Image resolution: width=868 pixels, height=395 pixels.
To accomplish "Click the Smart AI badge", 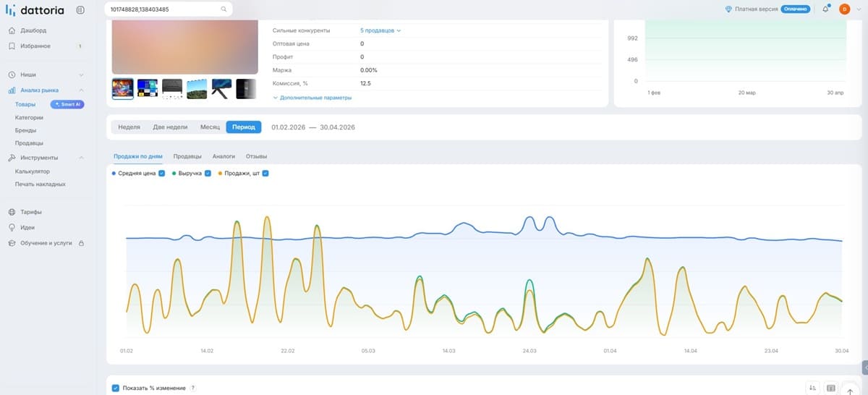I will click(x=68, y=104).
